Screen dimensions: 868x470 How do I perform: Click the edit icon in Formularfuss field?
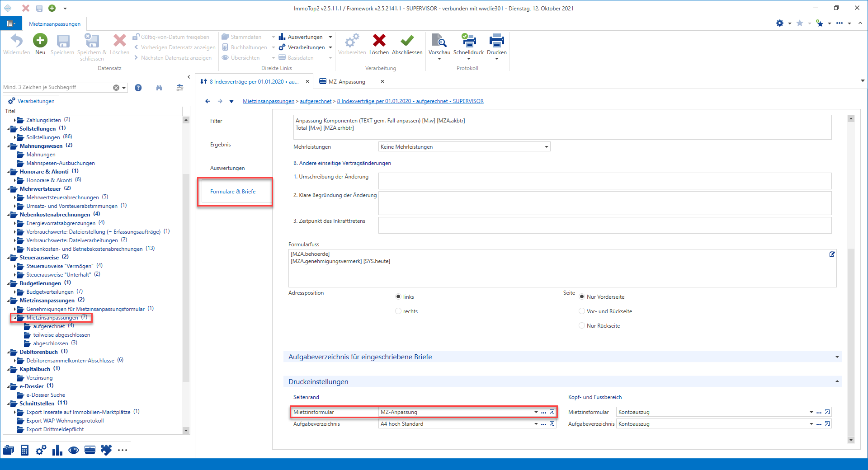[x=832, y=254]
